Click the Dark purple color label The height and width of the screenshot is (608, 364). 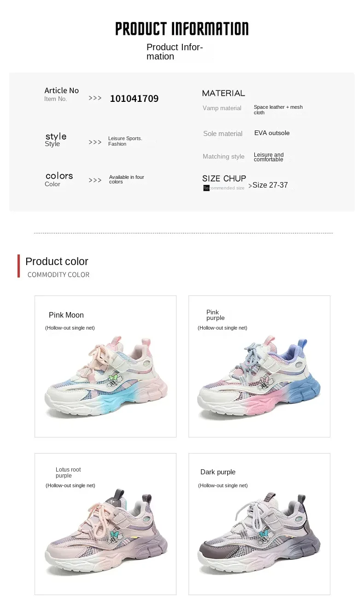coord(218,472)
